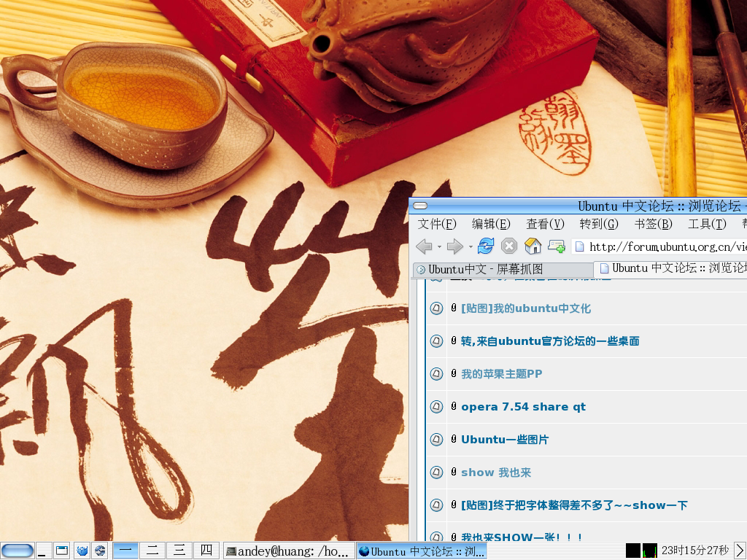Go back with the browser Back arrow
Image resolution: width=747 pixels, height=560 pixels.
click(x=424, y=246)
